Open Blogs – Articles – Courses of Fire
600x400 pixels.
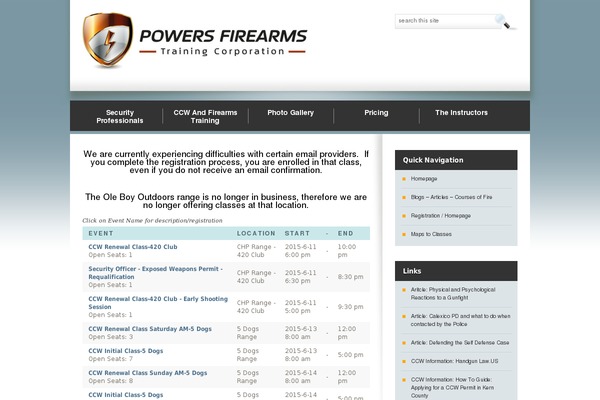452,197
